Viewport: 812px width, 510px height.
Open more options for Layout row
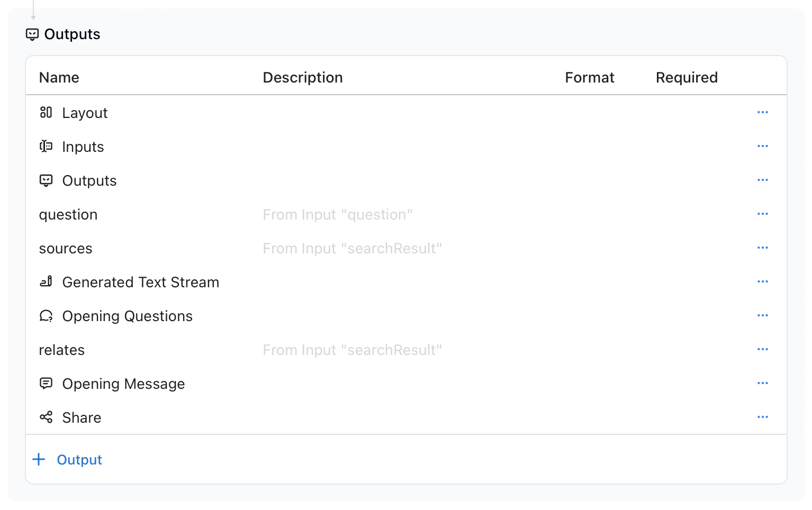pyautogui.click(x=762, y=112)
